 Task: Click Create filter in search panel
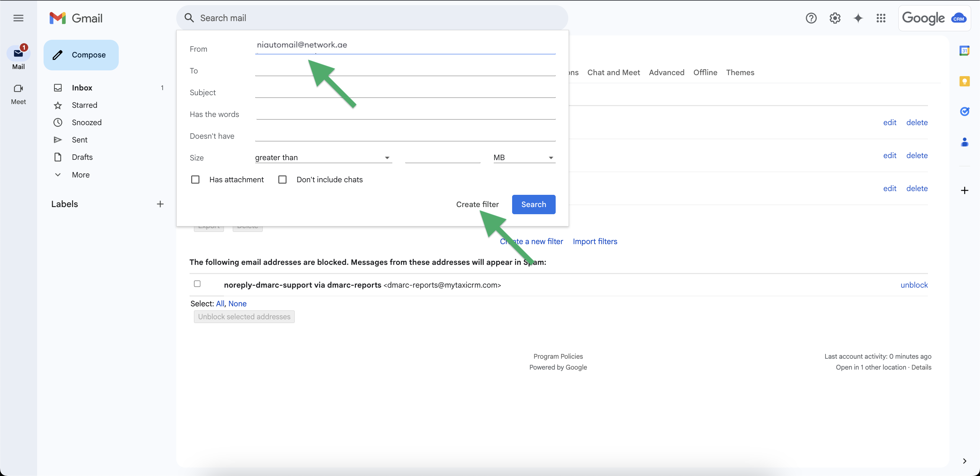(x=477, y=205)
